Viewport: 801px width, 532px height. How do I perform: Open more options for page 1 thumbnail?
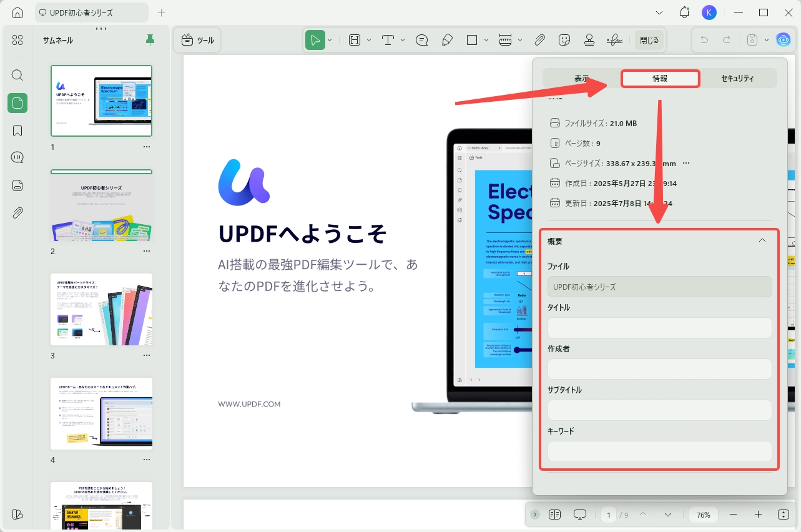coord(147,147)
